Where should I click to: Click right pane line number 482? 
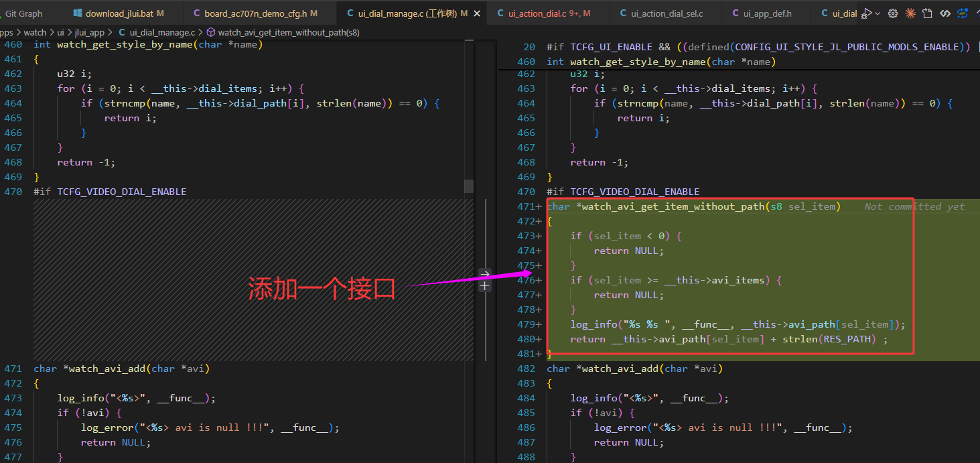pyautogui.click(x=526, y=369)
